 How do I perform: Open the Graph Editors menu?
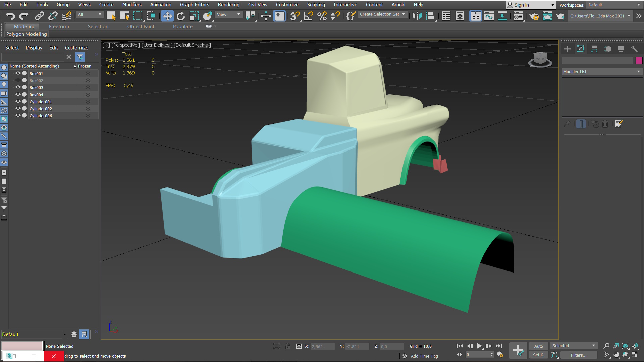click(194, 5)
